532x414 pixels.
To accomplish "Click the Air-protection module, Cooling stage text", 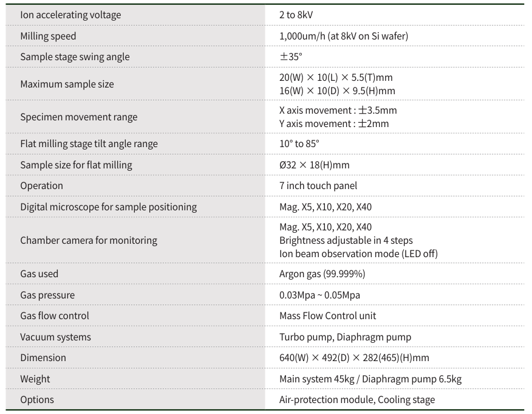I will click(x=357, y=399).
